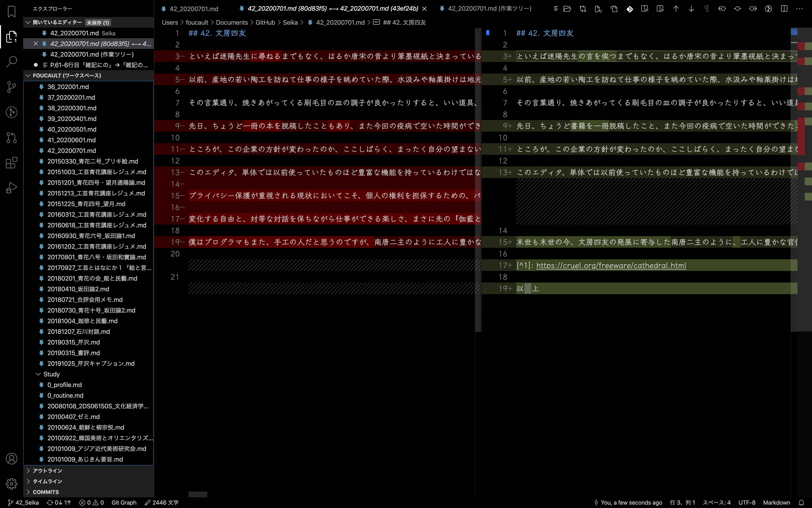
Task: Click the bookmark marker on line 1
Action: 487,33
